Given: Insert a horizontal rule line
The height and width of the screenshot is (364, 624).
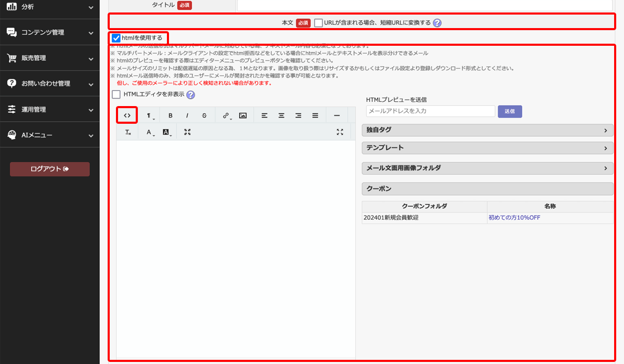Looking at the screenshot, I should tap(337, 115).
